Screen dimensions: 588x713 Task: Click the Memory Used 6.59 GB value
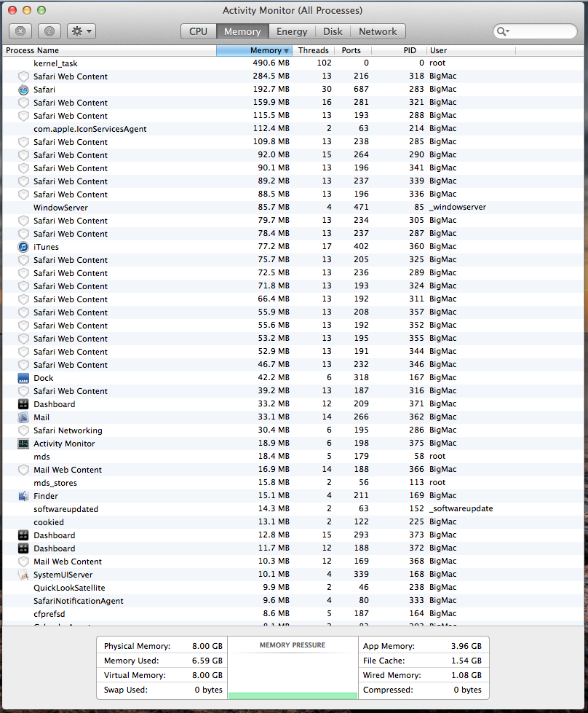pos(207,661)
